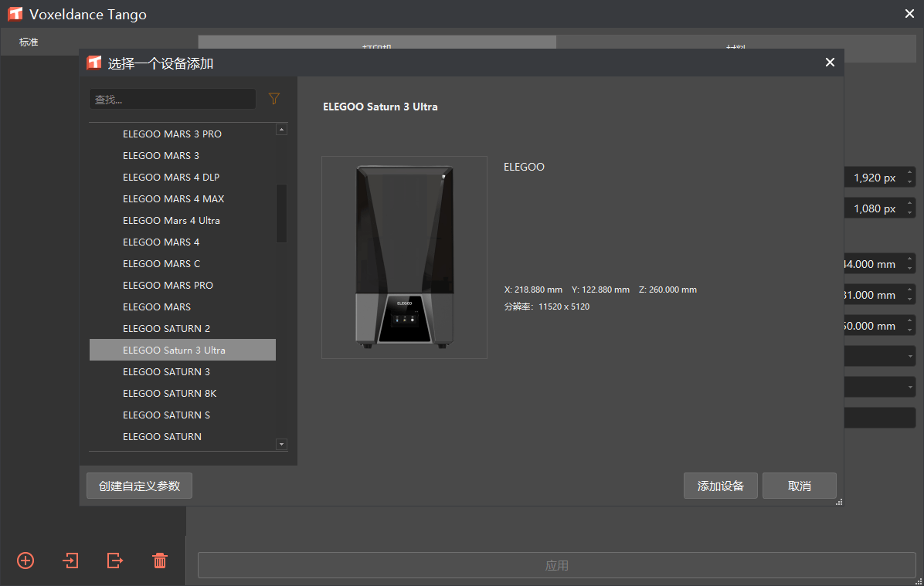The image size is (924, 586).
Task: Close the Voxeldance Tango settings window
Action: coord(909,14)
